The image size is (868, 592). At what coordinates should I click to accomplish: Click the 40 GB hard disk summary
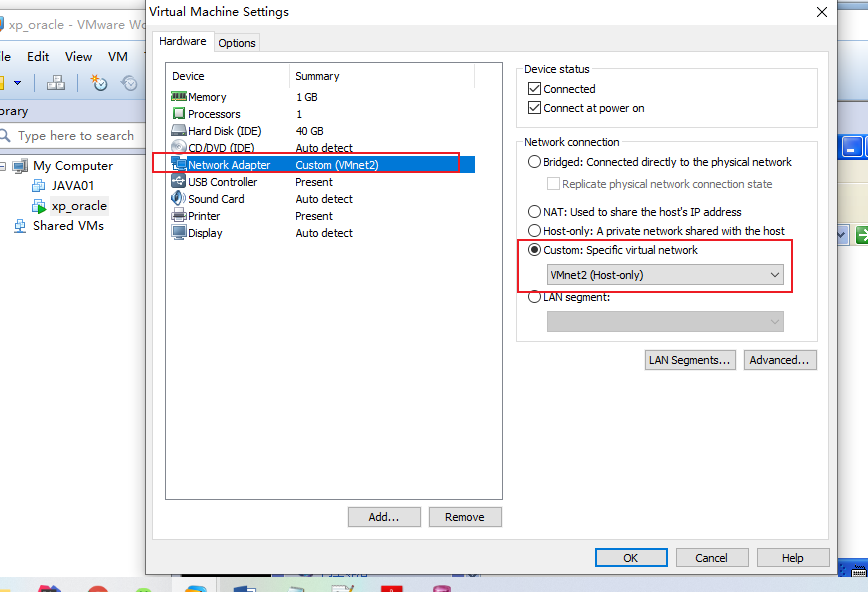click(309, 131)
